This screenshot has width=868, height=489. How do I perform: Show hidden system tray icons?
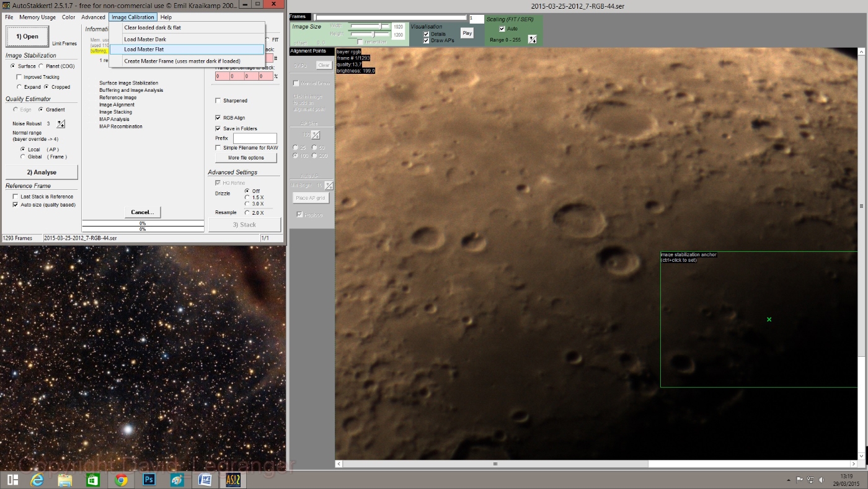point(789,480)
